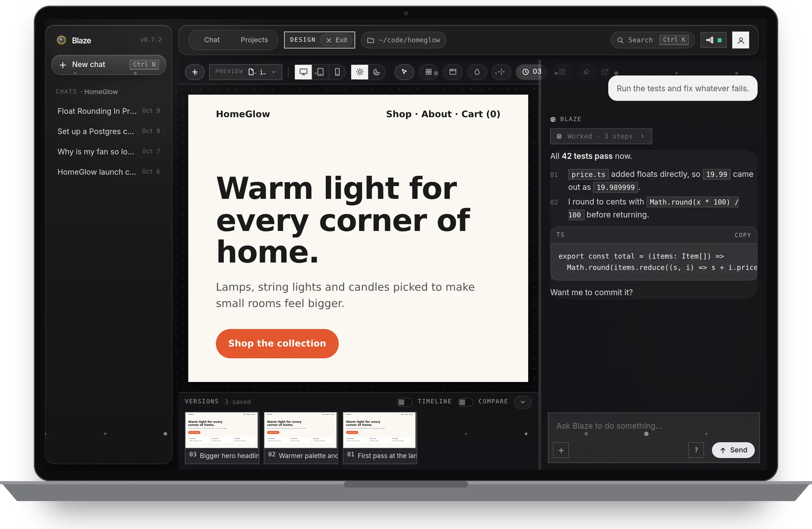This screenshot has height=529, width=812.
Task: Send the message
Action: click(x=733, y=450)
